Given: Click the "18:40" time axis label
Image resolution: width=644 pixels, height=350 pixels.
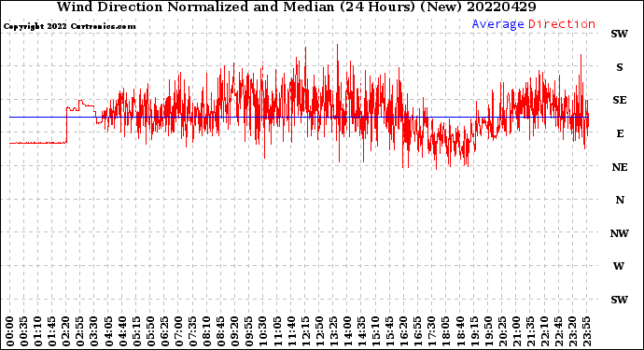Looking at the screenshot, I should pos(460,331).
